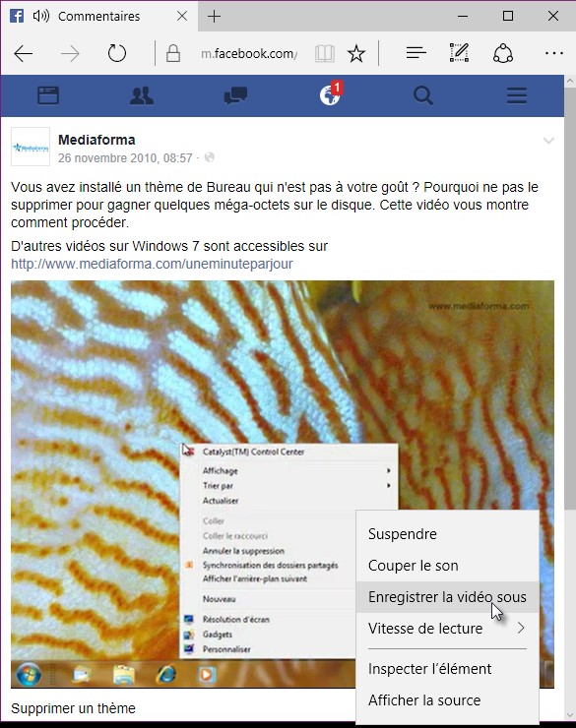Image resolution: width=576 pixels, height=728 pixels.
Task: Open the mediaforma.com uneminuteparjour link
Action: 152,264
